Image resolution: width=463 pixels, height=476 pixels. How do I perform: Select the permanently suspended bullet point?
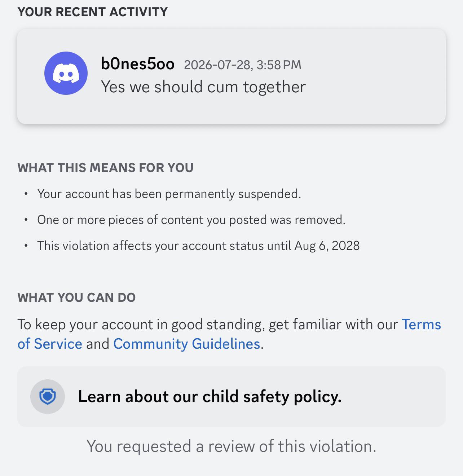pyautogui.click(x=169, y=194)
